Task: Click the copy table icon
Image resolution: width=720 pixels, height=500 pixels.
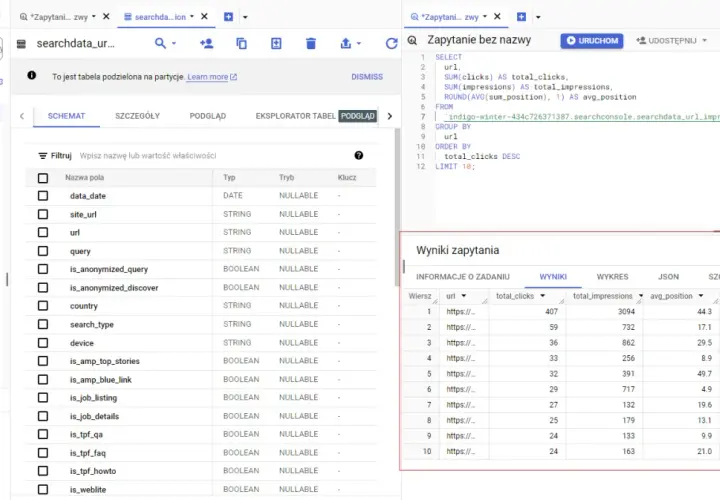Action: (x=242, y=43)
